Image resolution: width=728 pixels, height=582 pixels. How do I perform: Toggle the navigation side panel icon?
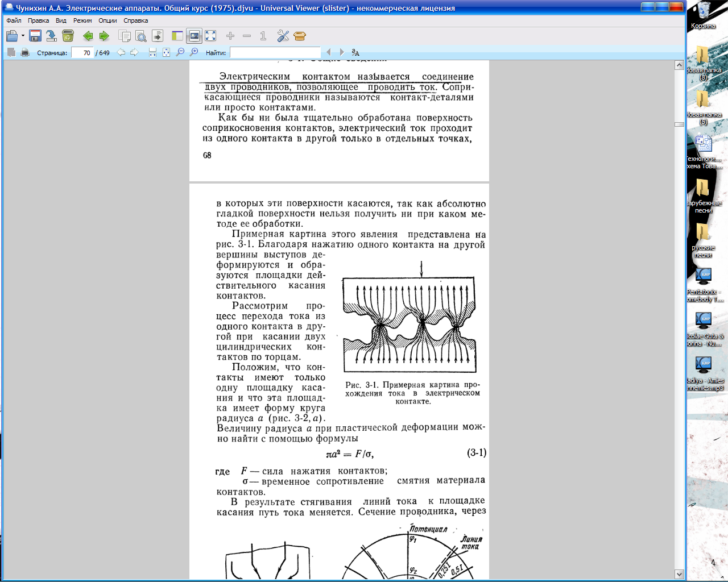coord(177,36)
